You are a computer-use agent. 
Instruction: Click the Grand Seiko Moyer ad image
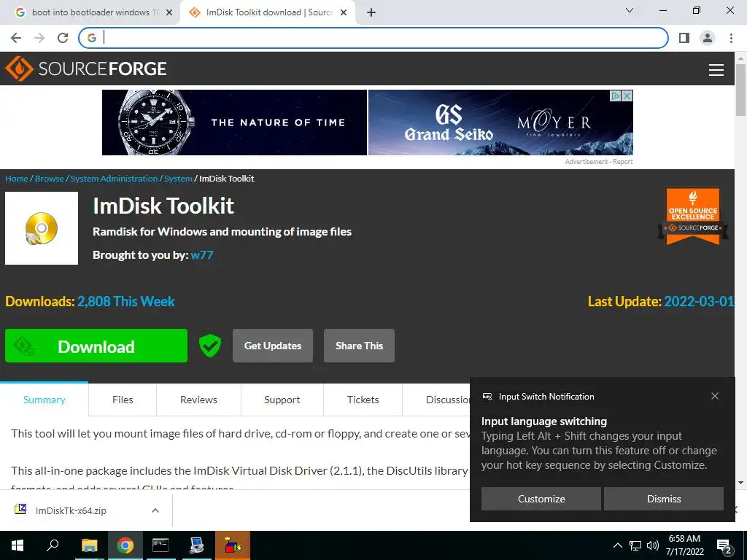pos(500,122)
